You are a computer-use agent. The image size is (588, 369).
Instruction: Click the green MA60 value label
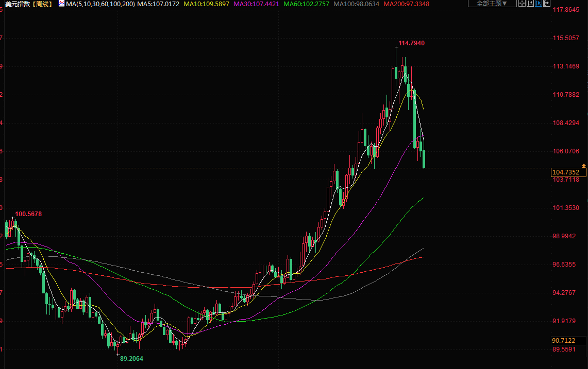(306, 4)
